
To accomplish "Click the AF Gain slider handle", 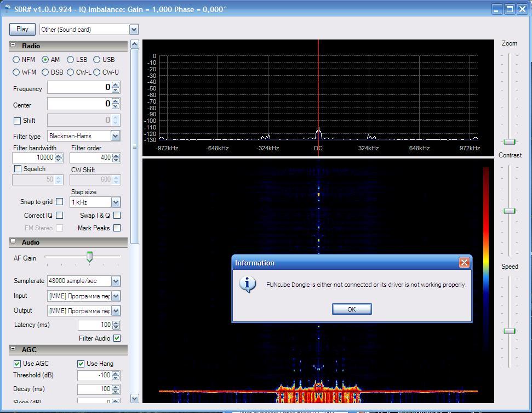I will click(89, 257).
